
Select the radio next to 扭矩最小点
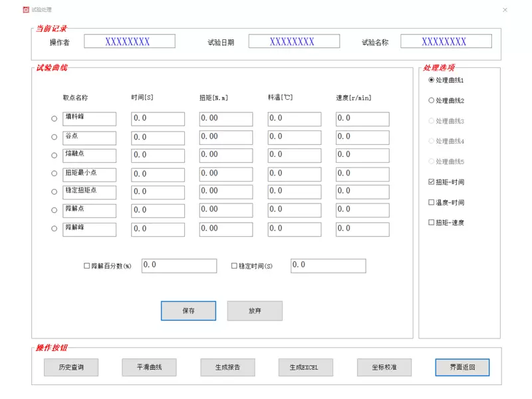coord(55,174)
